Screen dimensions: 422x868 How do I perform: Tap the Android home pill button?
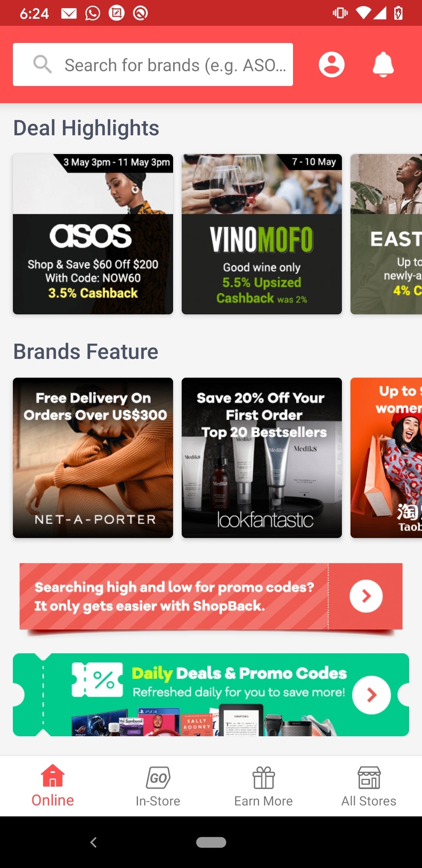click(x=211, y=842)
